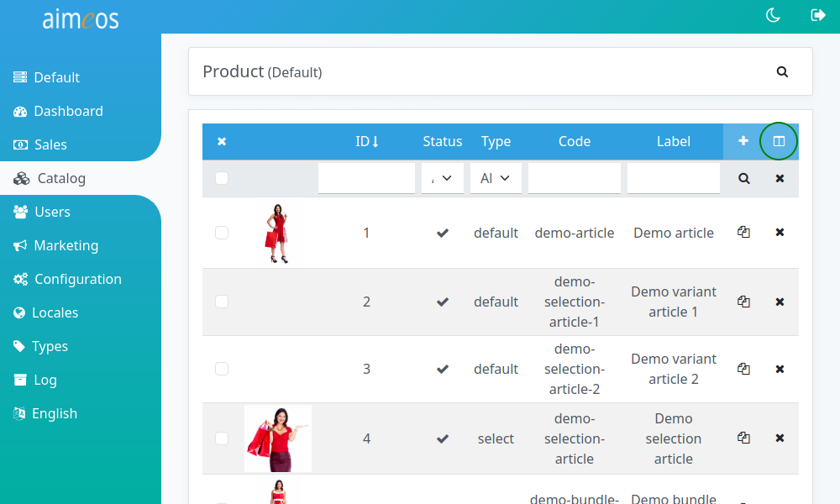
Task: Click the 'demo-article' code cell
Action: pyautogui.click(x=575, y=233)
